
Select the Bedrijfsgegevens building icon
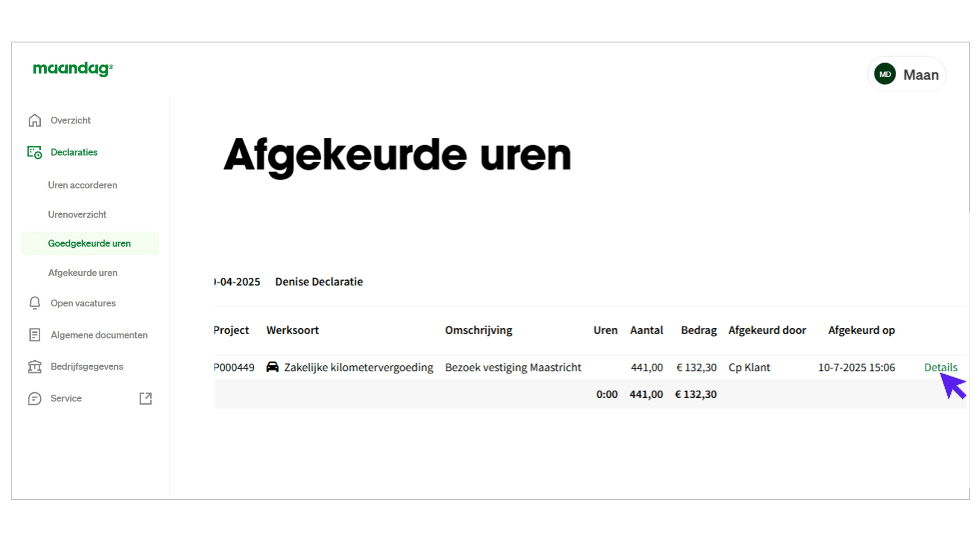34,366
